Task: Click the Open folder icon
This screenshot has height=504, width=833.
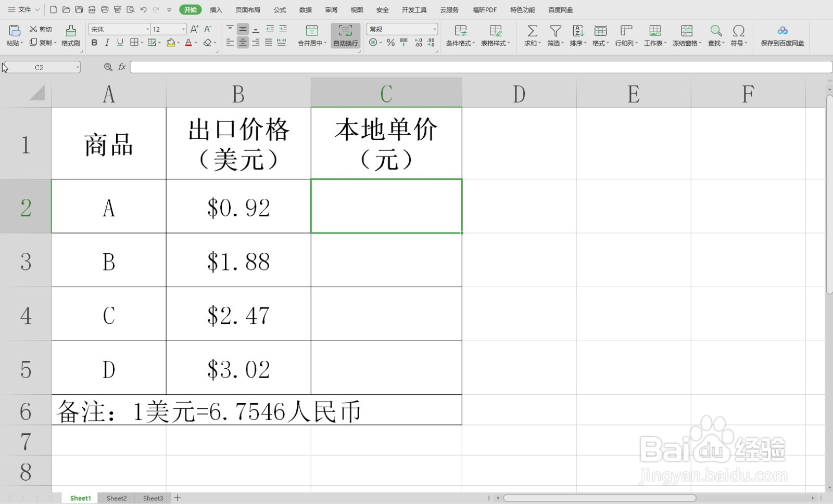Action: click(x=66, y=9)
